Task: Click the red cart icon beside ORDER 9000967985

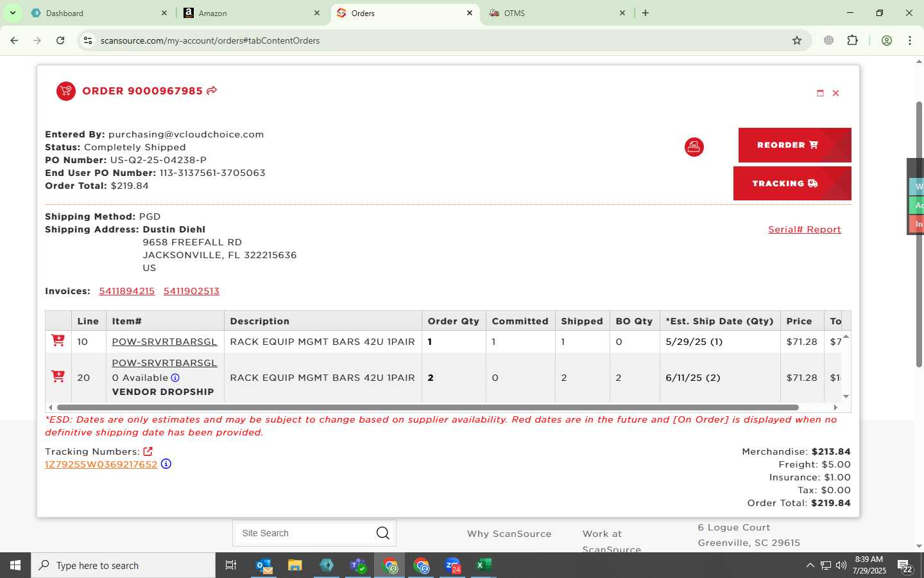Action: point(65,91)
